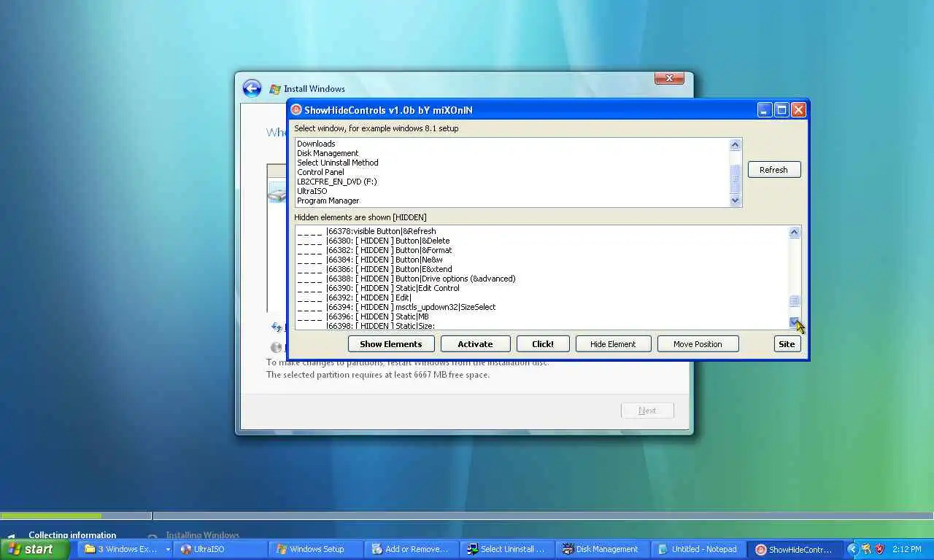The height and width of the screenshot is (560, 934).
Task: Click the Next button in Install Windows
Action: [x=647, y=411]
